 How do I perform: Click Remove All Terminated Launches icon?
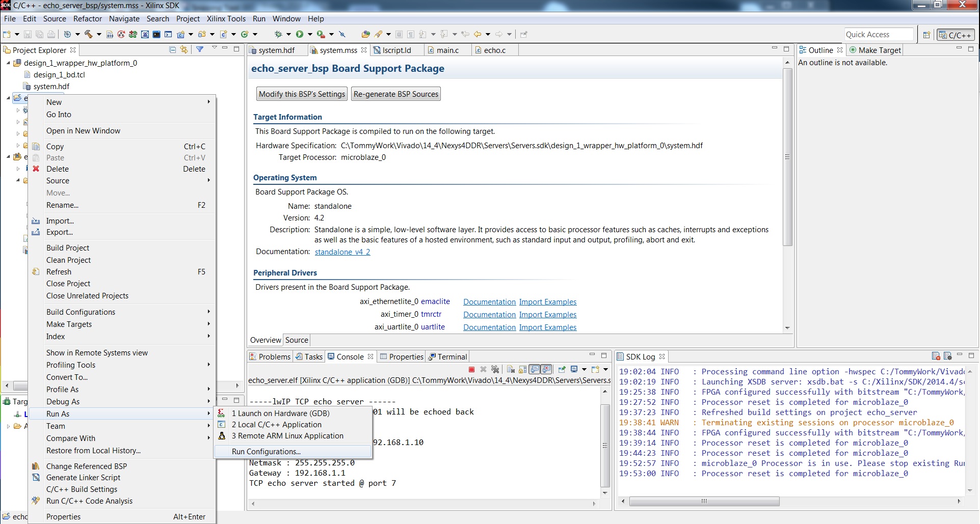pyautogui.click(x=495, y=369)
